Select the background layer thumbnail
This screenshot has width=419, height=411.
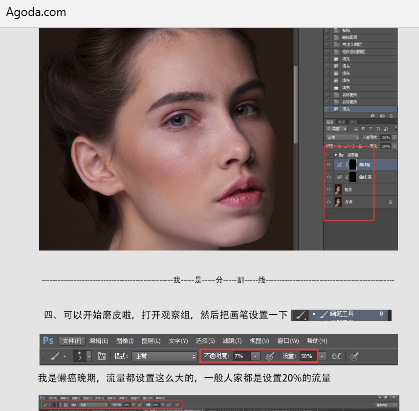(338, 202)
